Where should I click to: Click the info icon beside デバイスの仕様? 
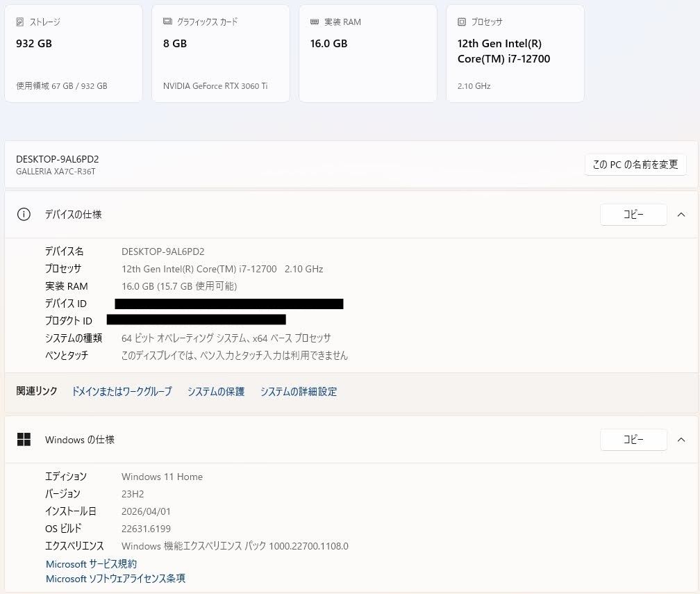(24, 215)
